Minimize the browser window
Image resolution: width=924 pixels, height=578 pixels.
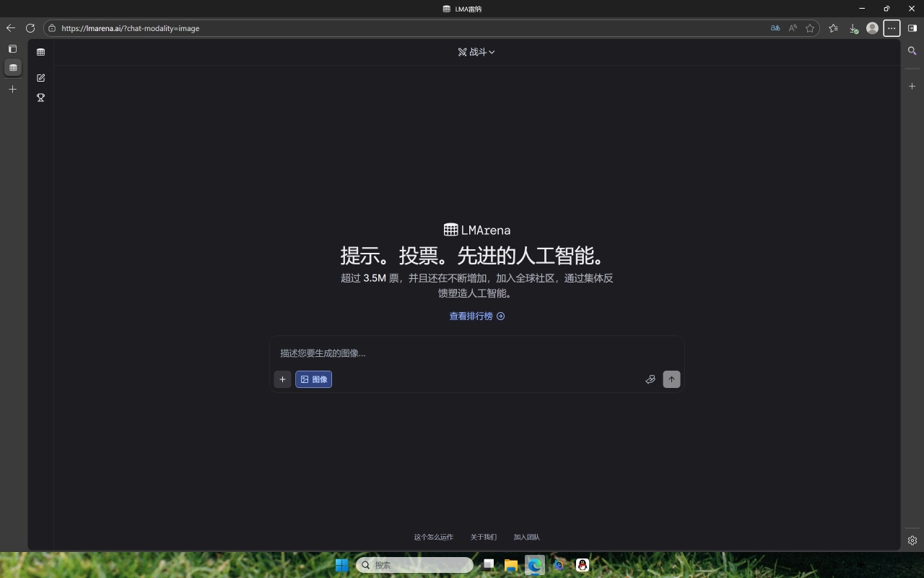pyautogui.click(x=862, y=9)
